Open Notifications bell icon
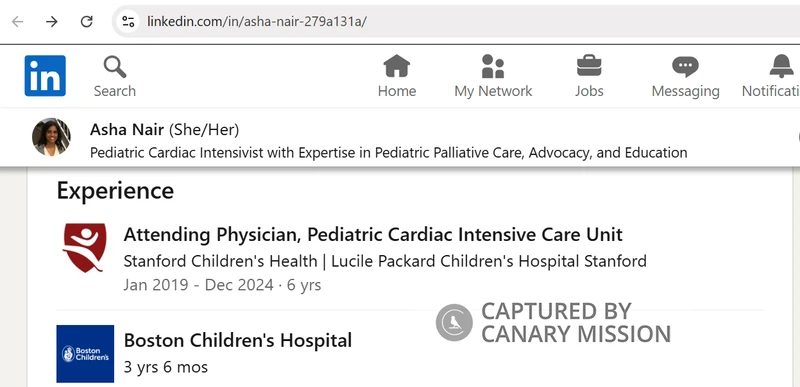 click(781, 66)
